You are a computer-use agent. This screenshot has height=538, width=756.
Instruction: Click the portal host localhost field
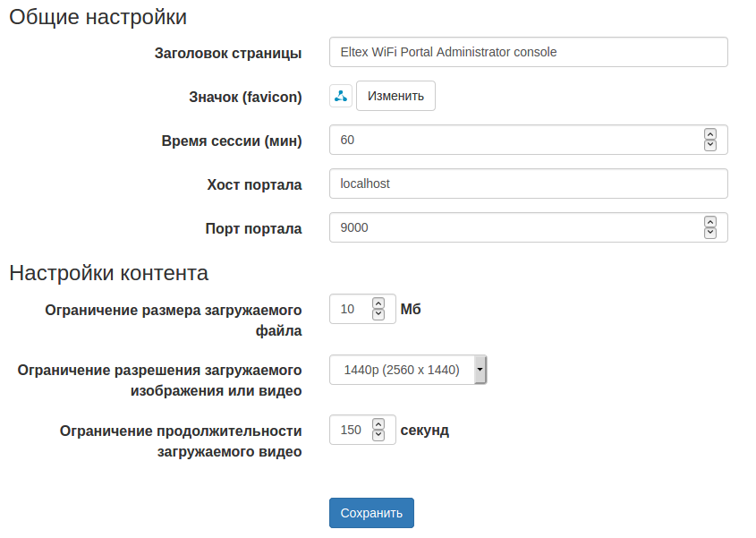(x=528, y=184)
